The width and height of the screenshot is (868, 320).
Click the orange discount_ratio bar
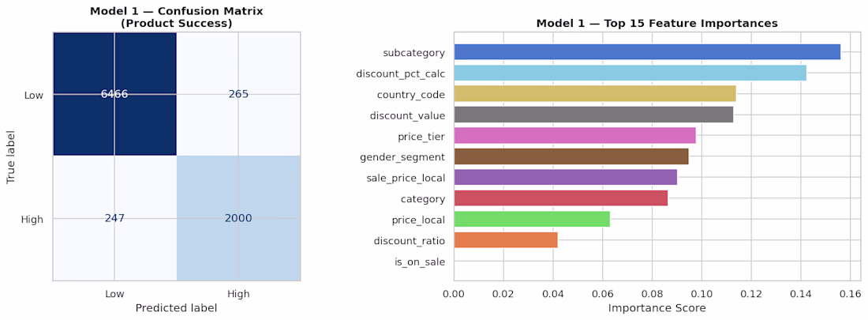coord(506,240)
